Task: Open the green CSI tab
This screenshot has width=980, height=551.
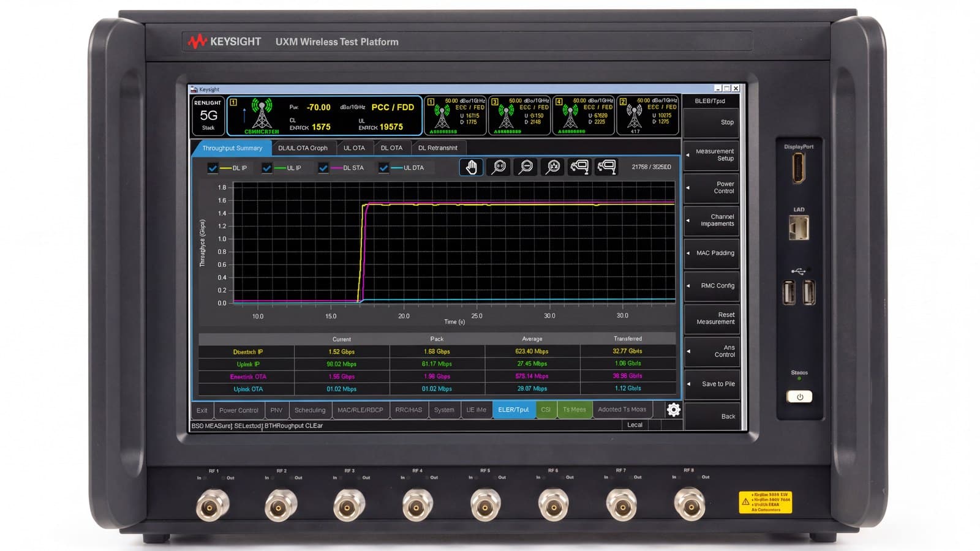Action: [x=546, y=410]
